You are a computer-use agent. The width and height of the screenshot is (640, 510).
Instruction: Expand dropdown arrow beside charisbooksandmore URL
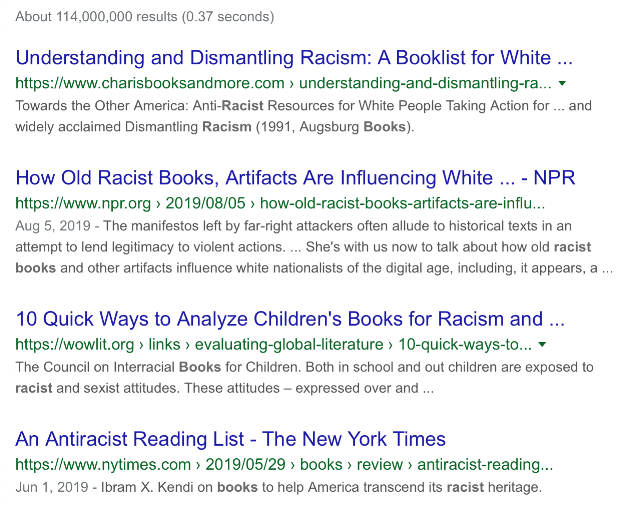562,84
